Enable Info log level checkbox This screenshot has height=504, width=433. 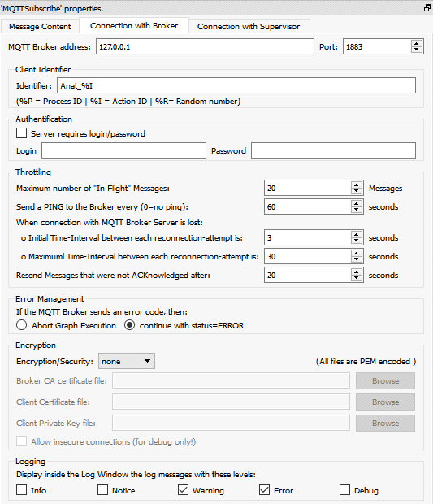pyautogui.click(x=21, y=490)
